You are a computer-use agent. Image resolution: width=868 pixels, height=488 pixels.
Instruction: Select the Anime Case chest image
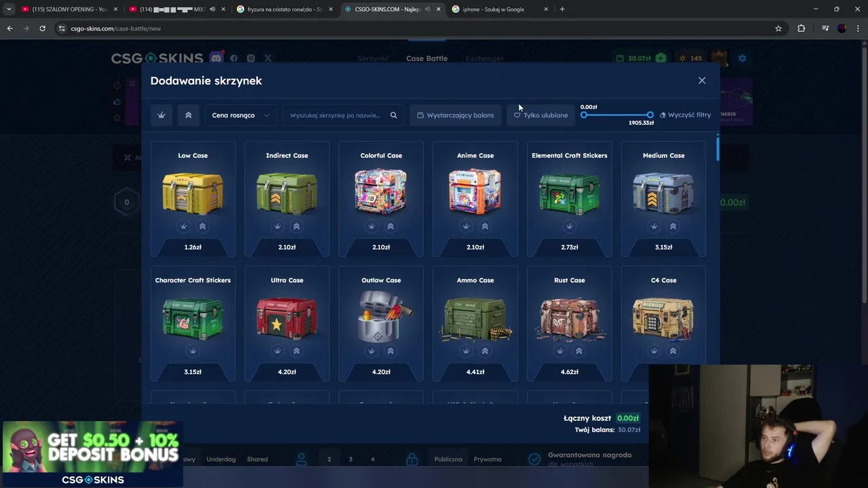pyautogui.click(x=475, y=192)
